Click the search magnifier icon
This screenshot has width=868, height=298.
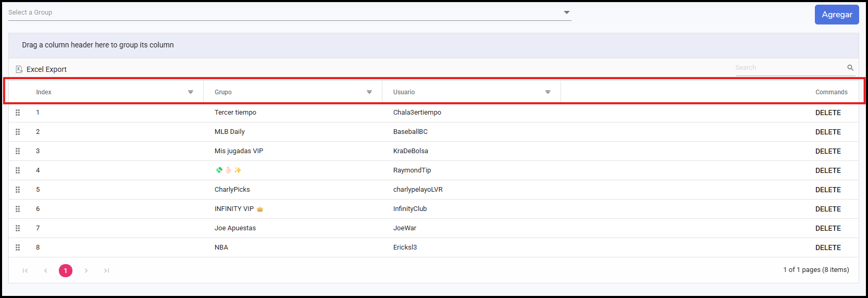850,68
